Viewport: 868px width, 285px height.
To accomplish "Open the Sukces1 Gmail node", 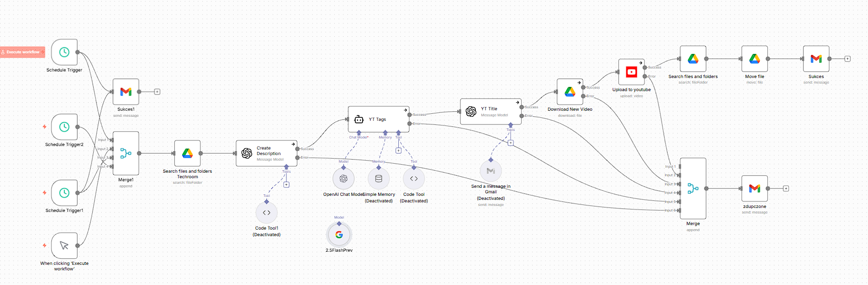I will pos(126,92).
